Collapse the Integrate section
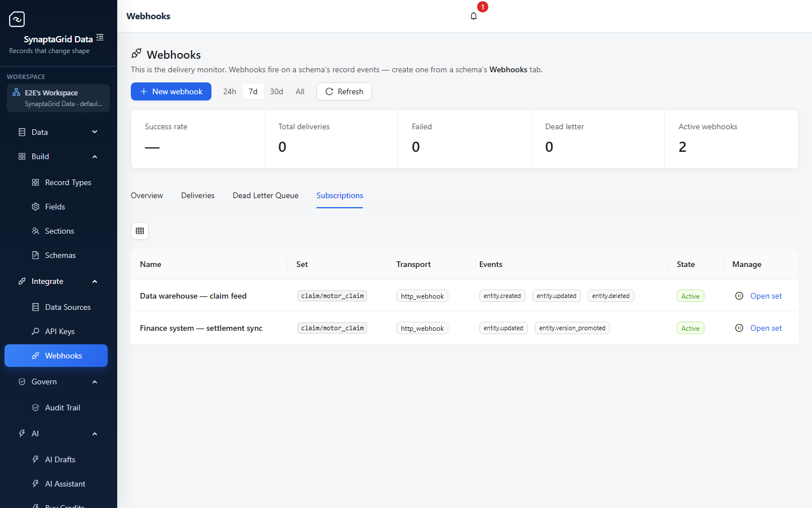This screenshot has width=812, height=508. 95,281
